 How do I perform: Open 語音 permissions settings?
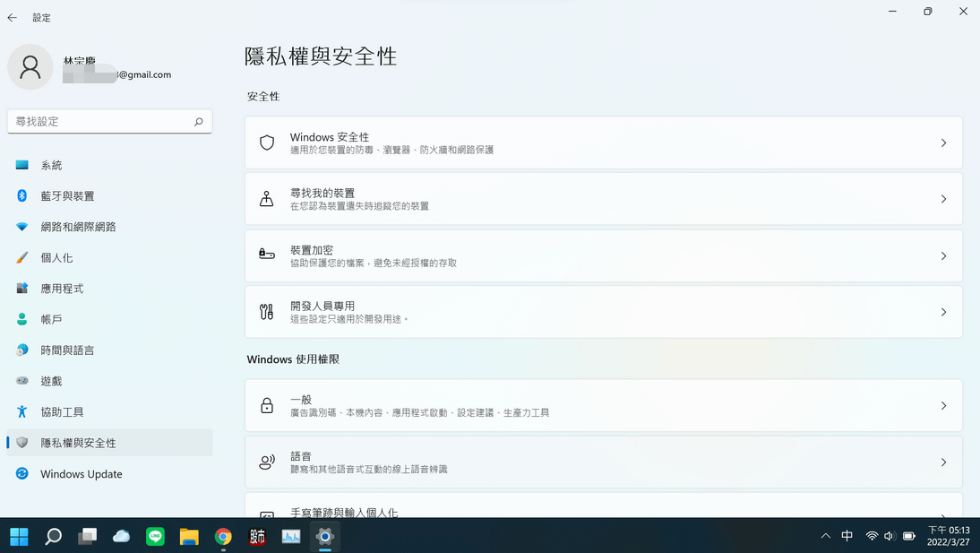603,462
